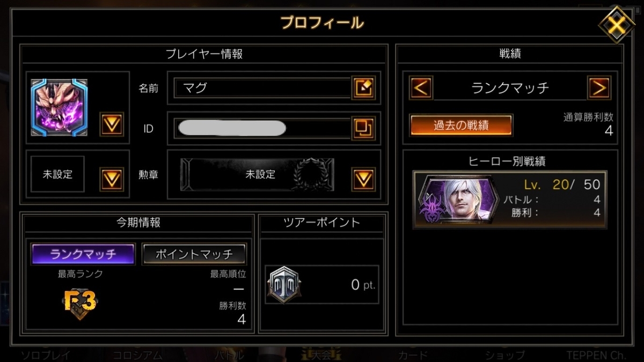
Task: Open 過去の戦績 past records
Action: [x=461, y=125]
